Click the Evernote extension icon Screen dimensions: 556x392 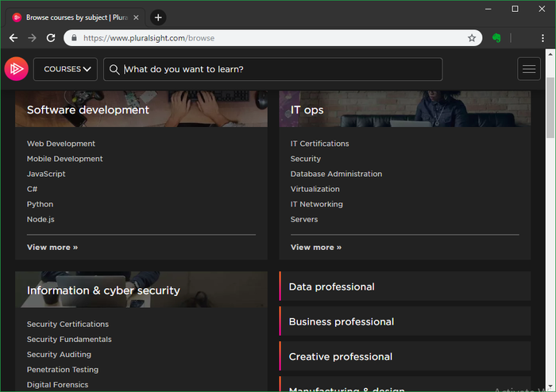click(x=496, y=38)
